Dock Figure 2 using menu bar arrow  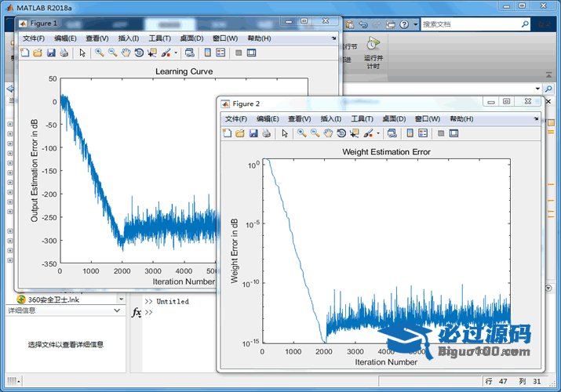(536, 118)
